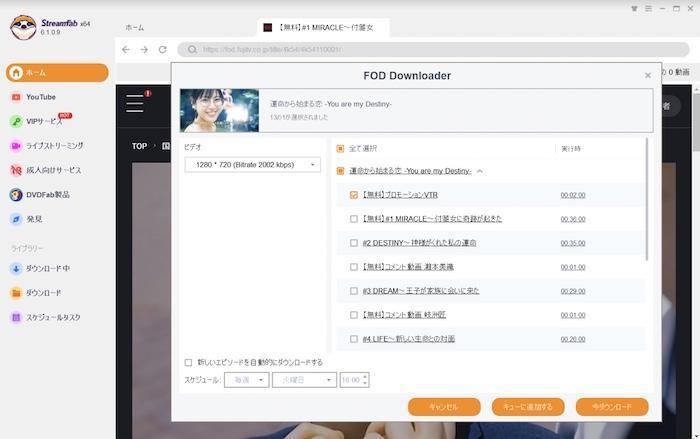Click the DVDFab製品 logo icon
The width and height of the screenshot is (700, 439).
pyautogui.click(x=16, y=195)
